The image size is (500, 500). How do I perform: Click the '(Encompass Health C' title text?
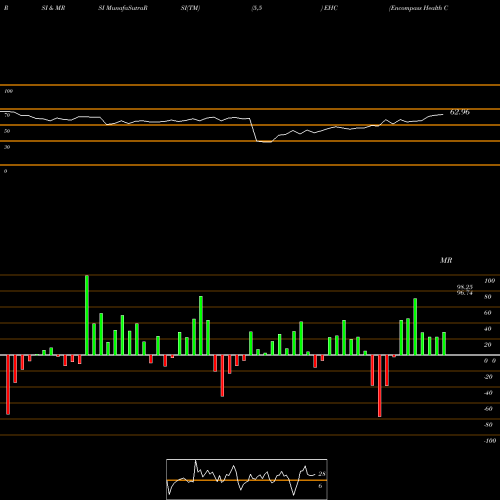pyautogui.click(x=418, y=8)
